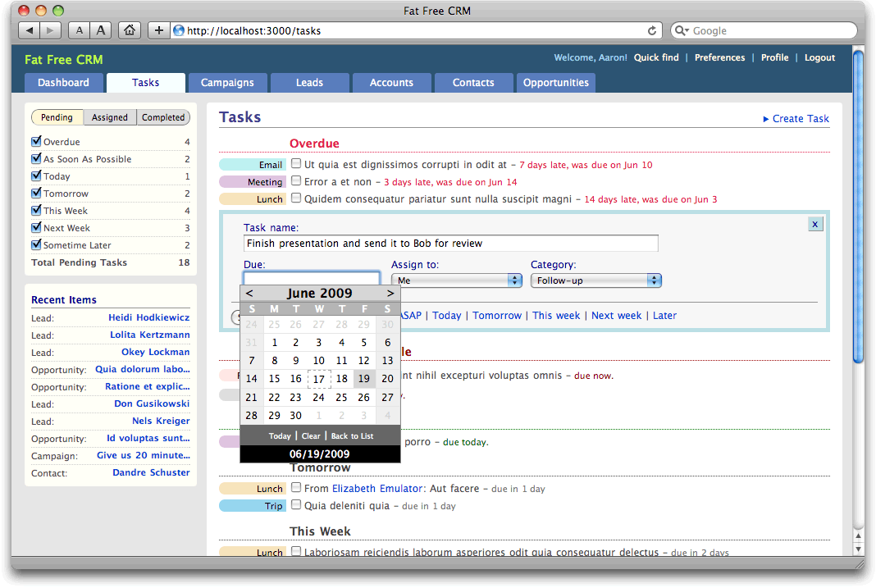Open the Category dropdown showing Follow-up

pos(595,280)
